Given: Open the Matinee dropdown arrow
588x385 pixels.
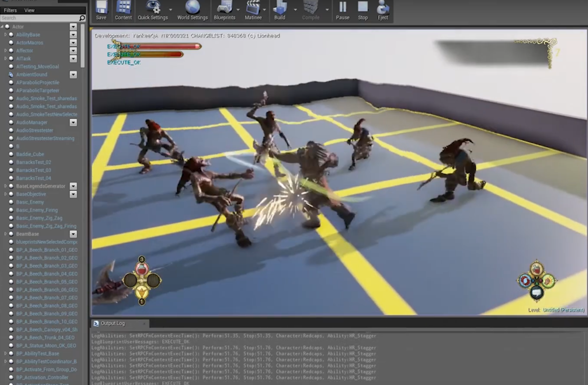Looking at the screenshot, I should coord(265,9).
